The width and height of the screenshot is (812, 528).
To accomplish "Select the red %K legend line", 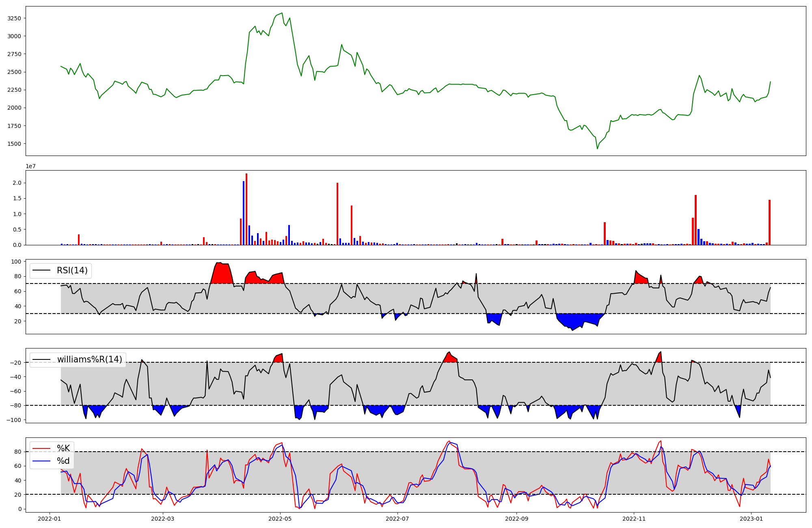I will (x=41, y=448).
